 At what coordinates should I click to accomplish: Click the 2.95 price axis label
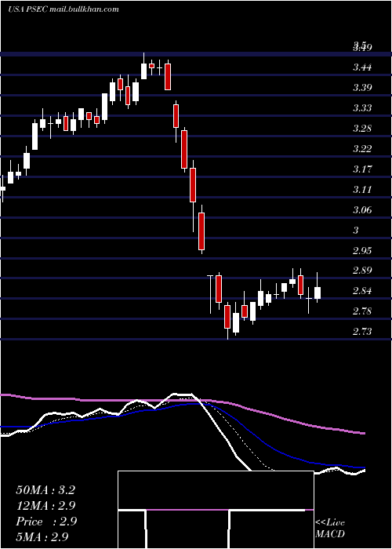coord(362,250)
